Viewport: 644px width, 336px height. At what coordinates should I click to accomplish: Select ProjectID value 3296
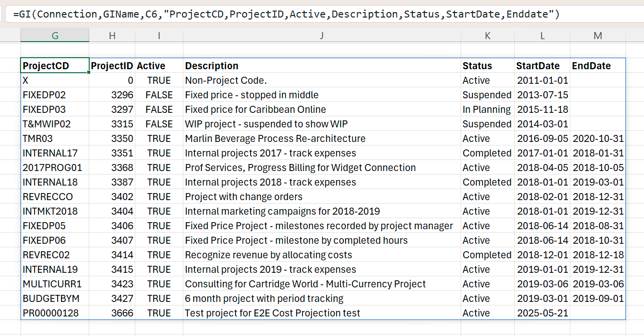[x=112, y=95]
